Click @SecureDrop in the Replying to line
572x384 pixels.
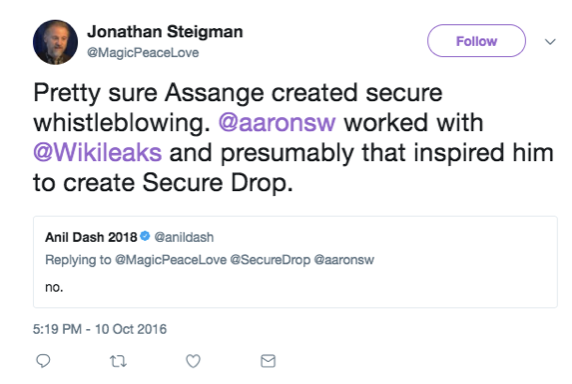coord(270,260)
